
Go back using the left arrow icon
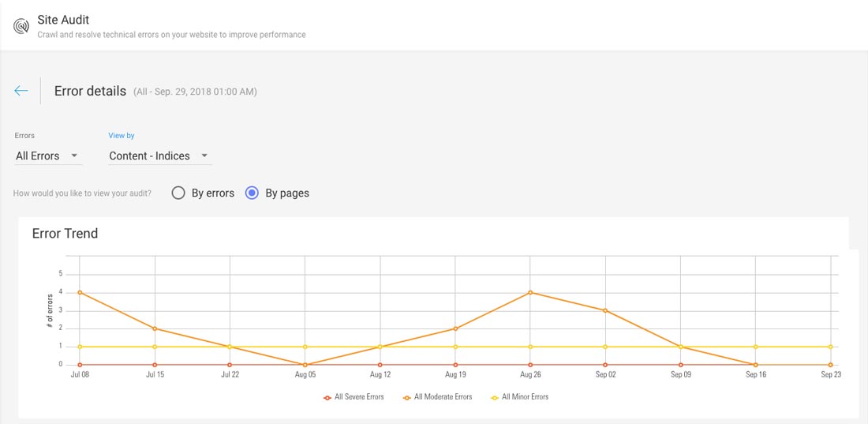[x=21, y=91]
